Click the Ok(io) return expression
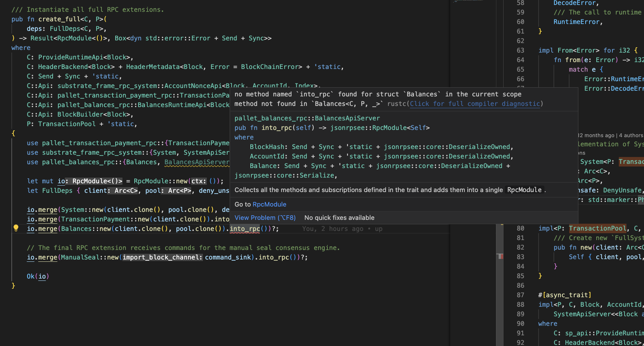 [38, 276]
